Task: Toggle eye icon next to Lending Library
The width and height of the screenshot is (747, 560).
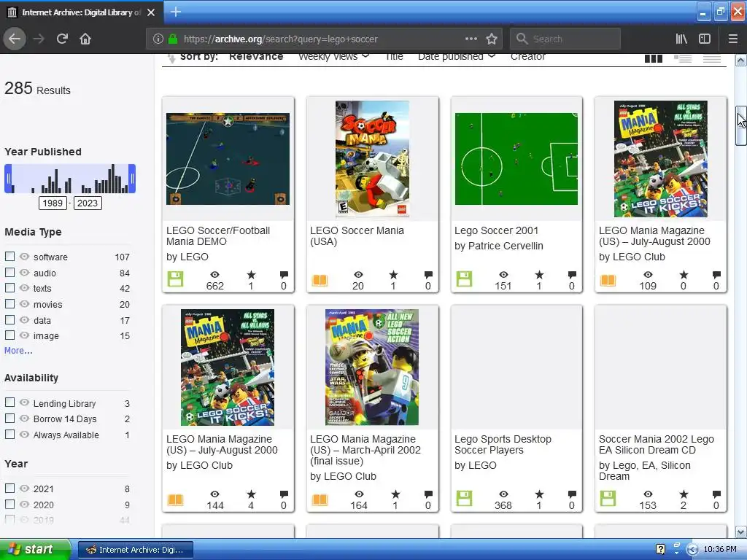Action: tap(24, 402)
